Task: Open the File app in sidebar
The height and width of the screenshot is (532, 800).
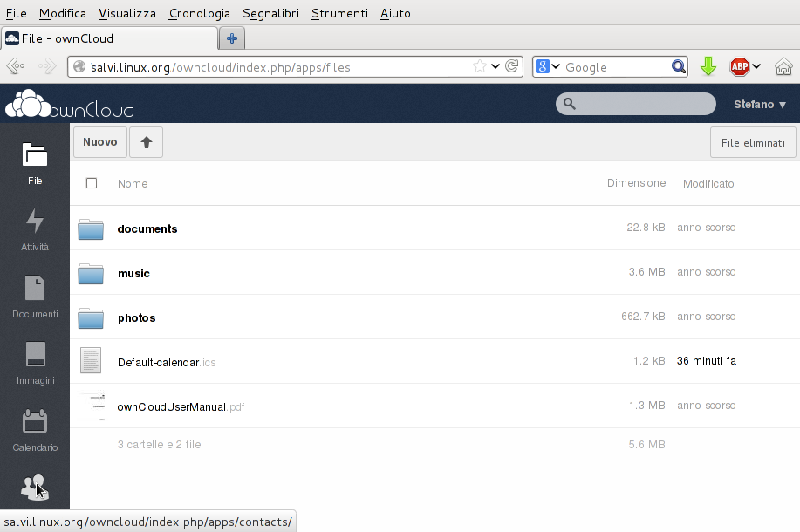Action: 35,162
